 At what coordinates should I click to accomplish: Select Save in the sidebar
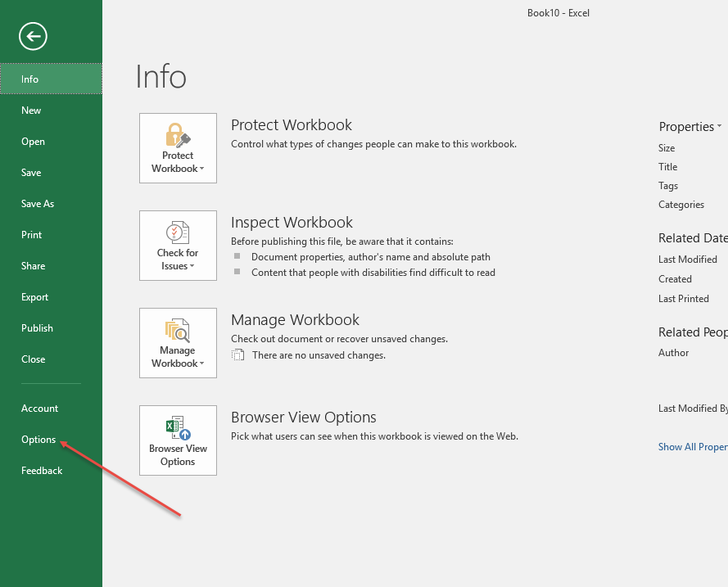(x=51, y=173)
